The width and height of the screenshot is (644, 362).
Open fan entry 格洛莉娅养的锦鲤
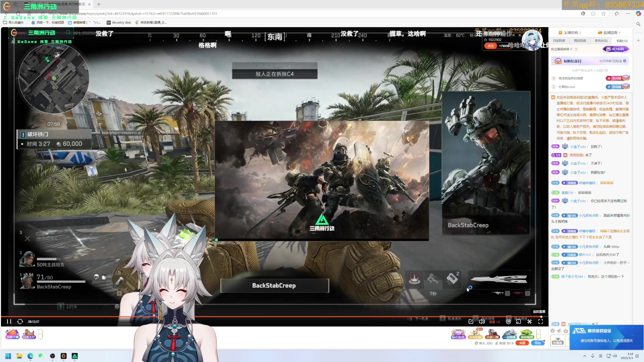pos(571,78)
